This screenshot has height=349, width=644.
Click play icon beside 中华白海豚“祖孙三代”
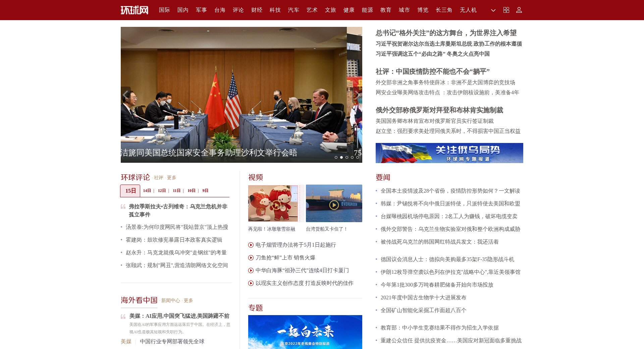coord(251,270)
